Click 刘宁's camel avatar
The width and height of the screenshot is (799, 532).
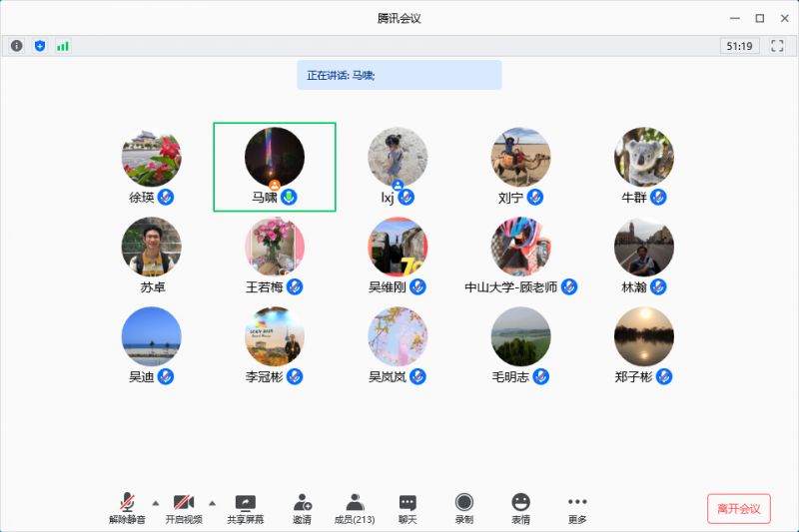point(520,157)
